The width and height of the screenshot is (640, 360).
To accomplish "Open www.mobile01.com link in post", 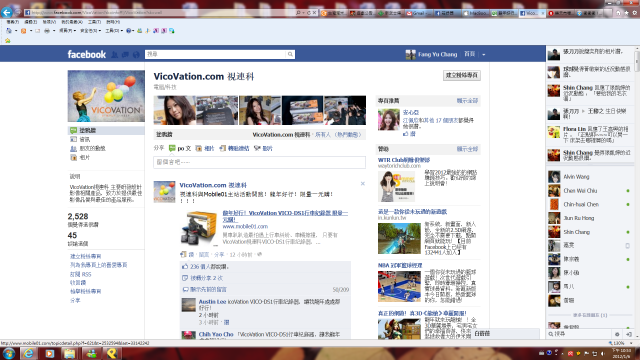I will click(245, 226).
